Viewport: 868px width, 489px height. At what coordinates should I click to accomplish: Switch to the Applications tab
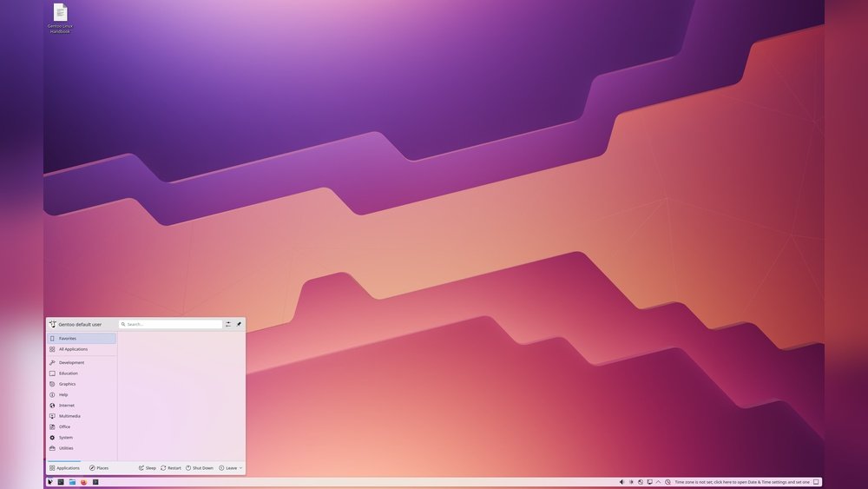64,468
